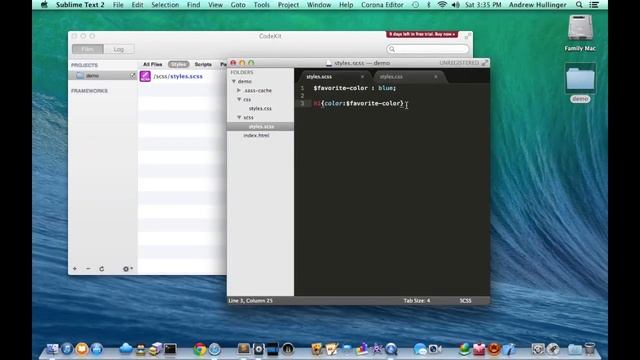Image resolution: width=640 pixels, height=360 pixels.
Task: Open Terminal from the Dock
Action: 170,349
